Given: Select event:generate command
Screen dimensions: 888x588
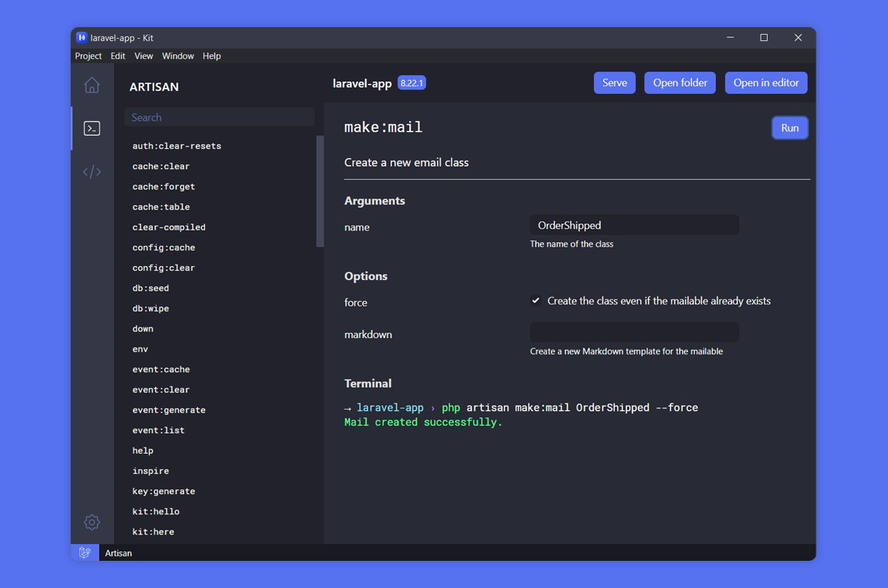Looking at the screenshot, I should pyautogui.click(x=168, y=410).
